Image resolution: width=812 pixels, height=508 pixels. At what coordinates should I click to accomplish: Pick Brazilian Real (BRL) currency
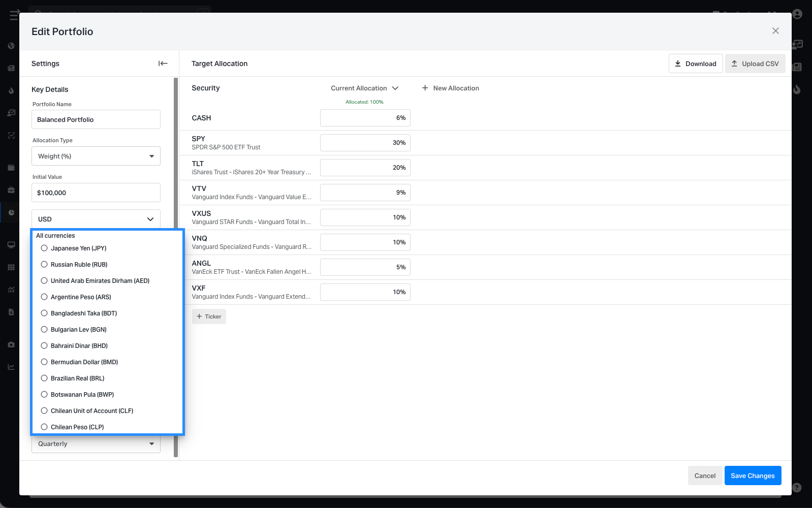pos(44,378)
